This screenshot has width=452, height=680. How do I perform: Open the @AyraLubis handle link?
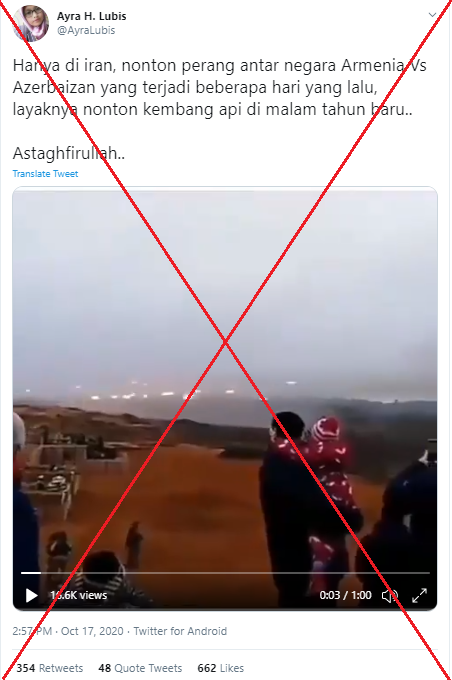pos(86,30)
